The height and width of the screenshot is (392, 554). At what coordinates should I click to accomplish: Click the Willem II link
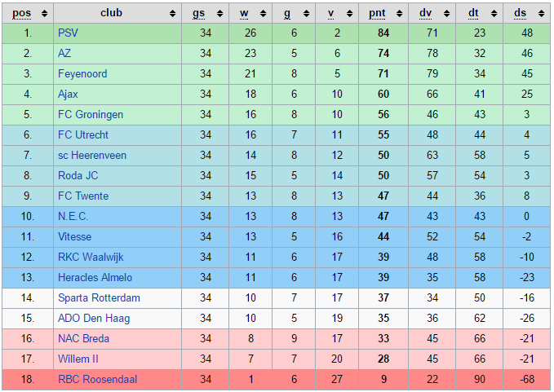78,359
